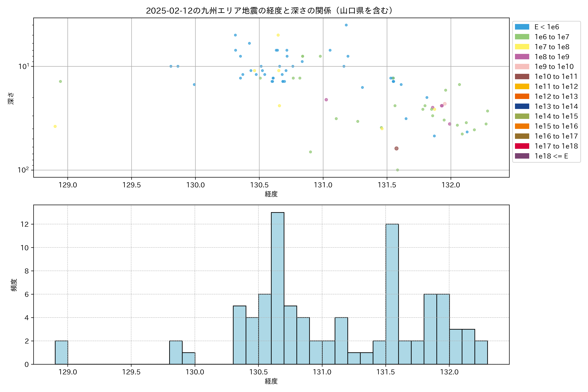The height and width of the screenshot is (392, 588).
Task: Click the brown 1e10 to 1e11 legend swatch
Action: [522, 76]
